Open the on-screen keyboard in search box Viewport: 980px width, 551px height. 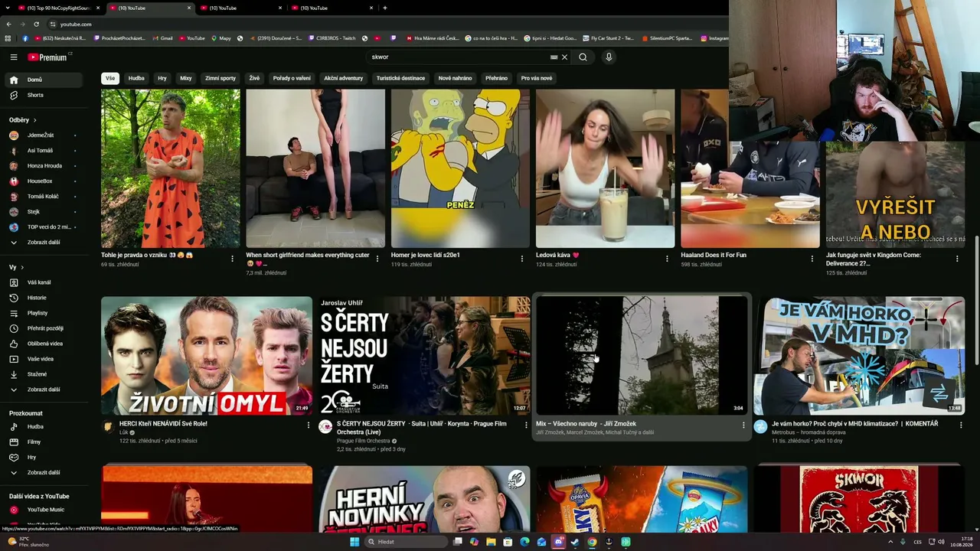[x=554, y=57]
